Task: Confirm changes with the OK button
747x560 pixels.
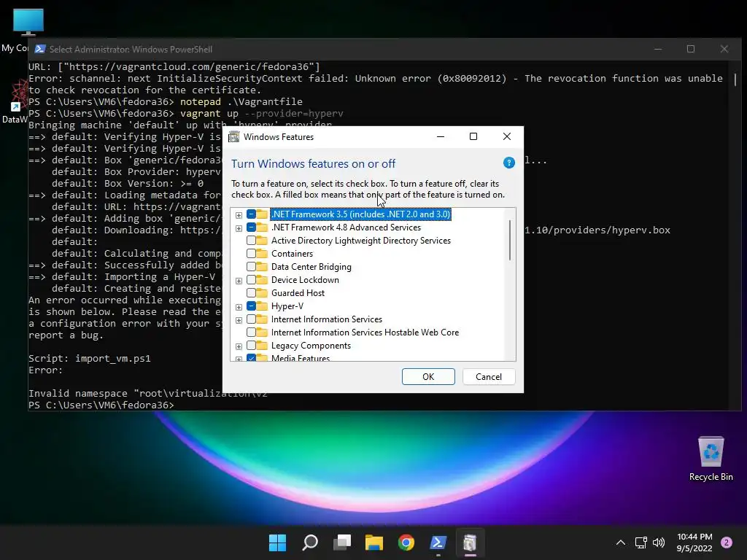Action: click(428, 377)
